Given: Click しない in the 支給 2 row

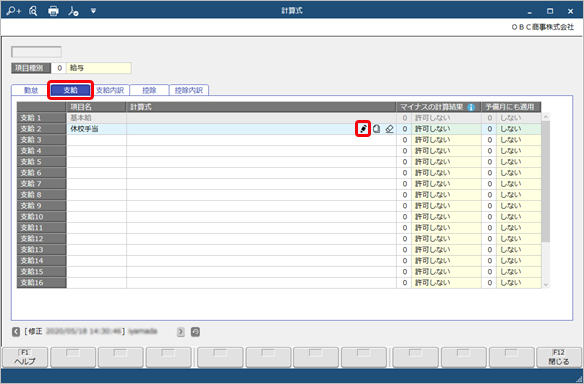Looking at the screenshot, I should pos(518,129).
